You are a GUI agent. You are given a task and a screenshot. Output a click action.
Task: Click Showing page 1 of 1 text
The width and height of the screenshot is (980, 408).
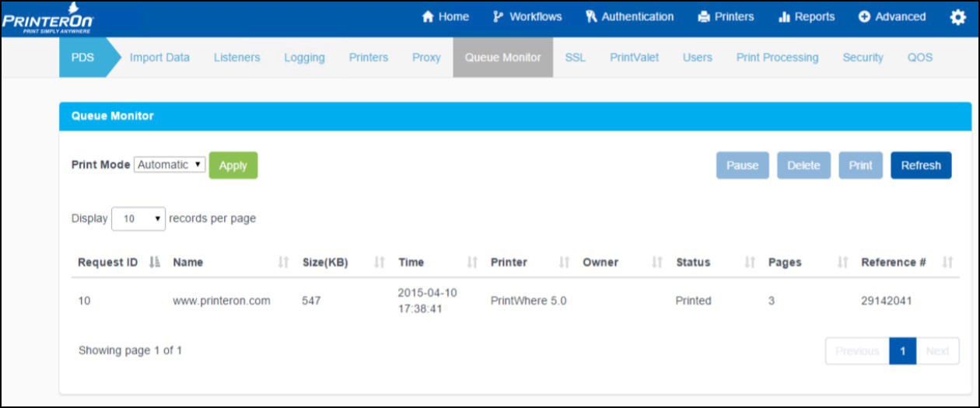click(131, 350)
